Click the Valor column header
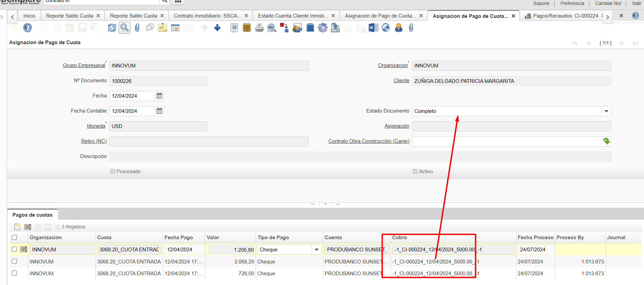Image resolution: width=644 pixels, height=285 pixels. point(213,237)
